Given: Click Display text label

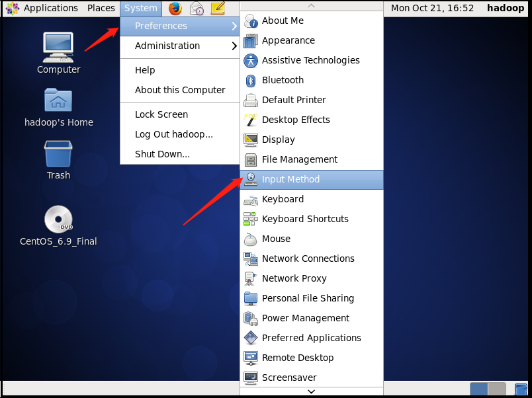Looking at the screenshot, I should 278,139.
